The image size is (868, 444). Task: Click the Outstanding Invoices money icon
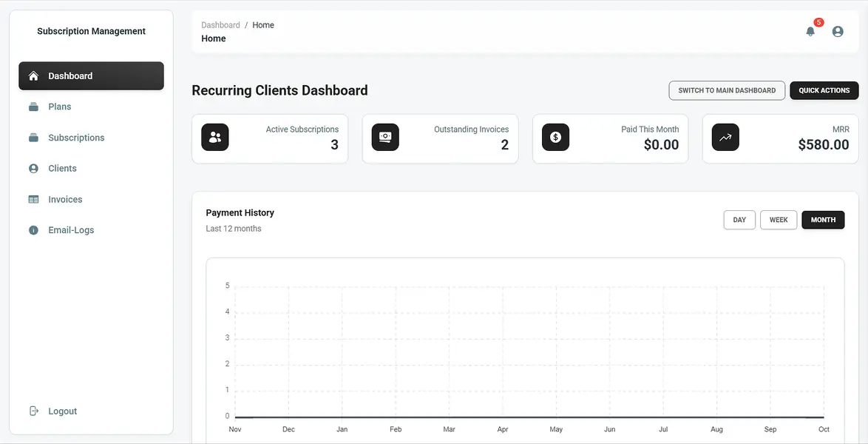pos(385,138)
